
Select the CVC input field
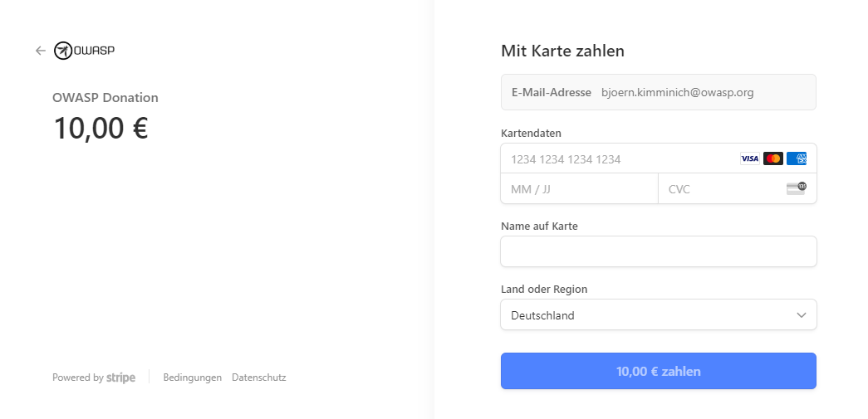coord(737,188)
